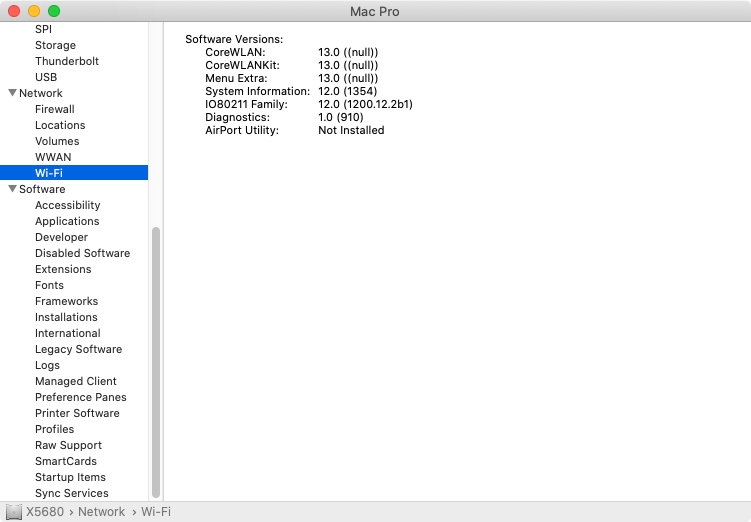This screenshot has height=522, width=751.
Task: Open Disabled Software entry
Action: click(82, 253)
